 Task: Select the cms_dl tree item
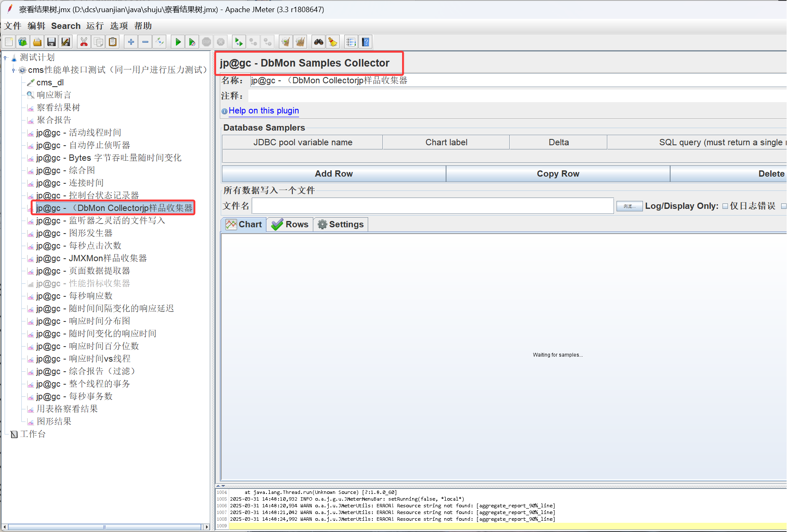[50, 82]
